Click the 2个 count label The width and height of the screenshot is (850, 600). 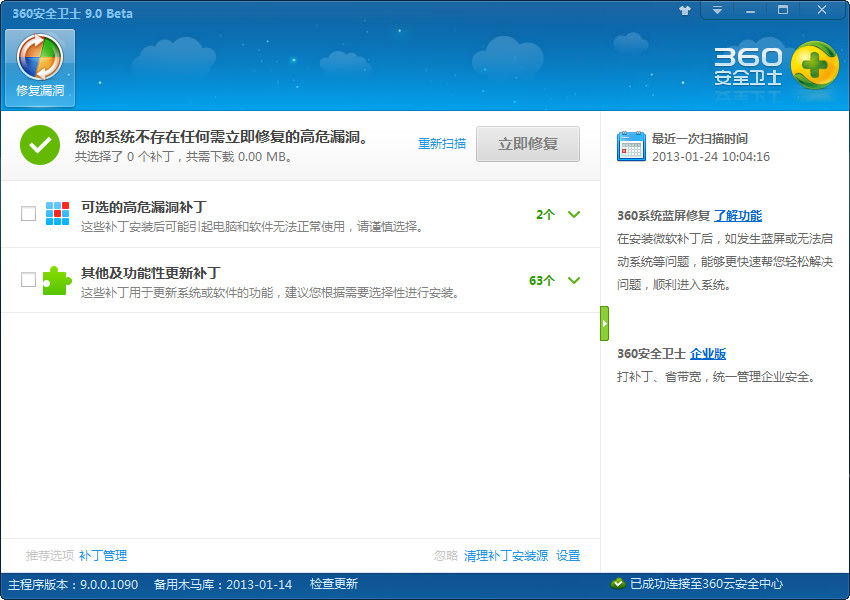click(x=545, y=214)
